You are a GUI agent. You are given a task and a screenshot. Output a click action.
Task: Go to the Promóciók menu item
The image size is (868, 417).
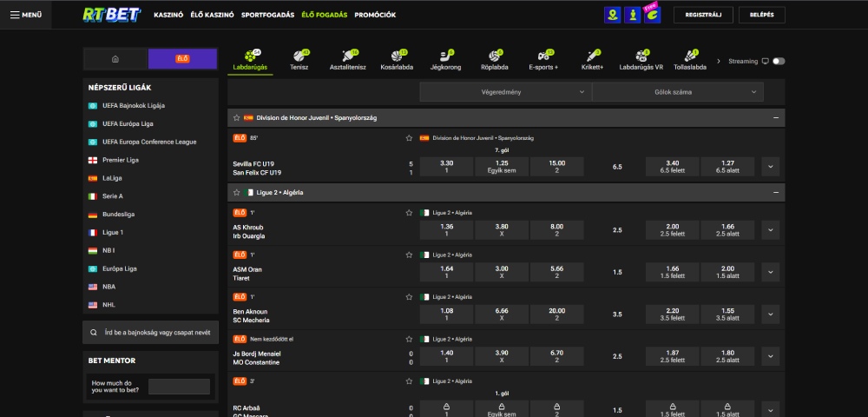click(375, 15)
